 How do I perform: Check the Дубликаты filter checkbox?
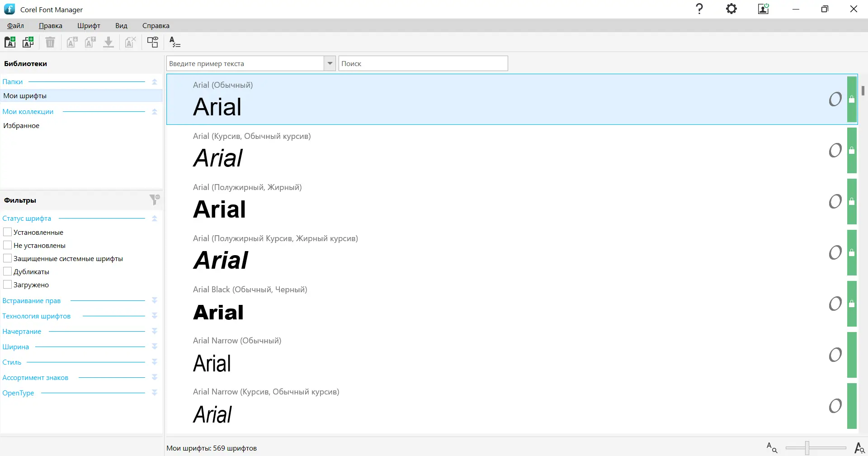coord(7,271)
